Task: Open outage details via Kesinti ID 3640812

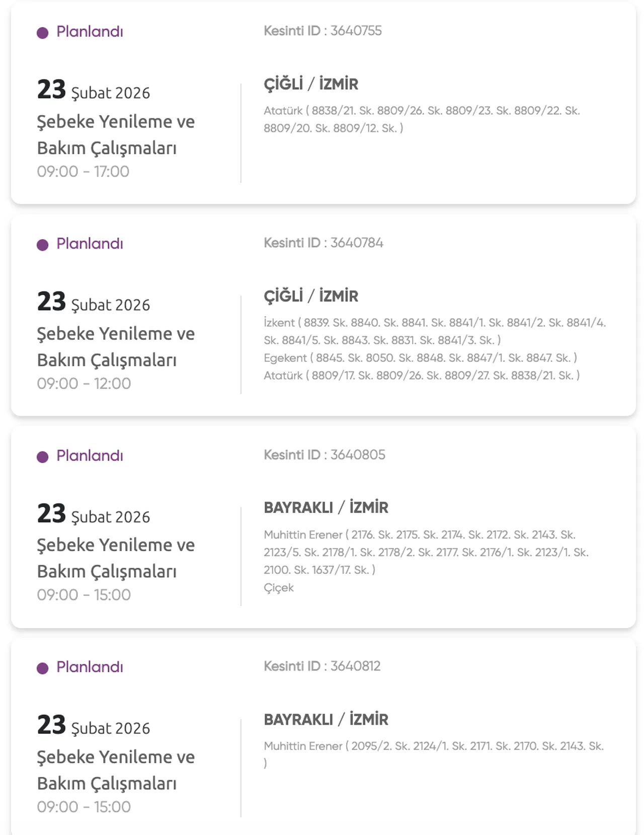Action: tap(323, 665)
